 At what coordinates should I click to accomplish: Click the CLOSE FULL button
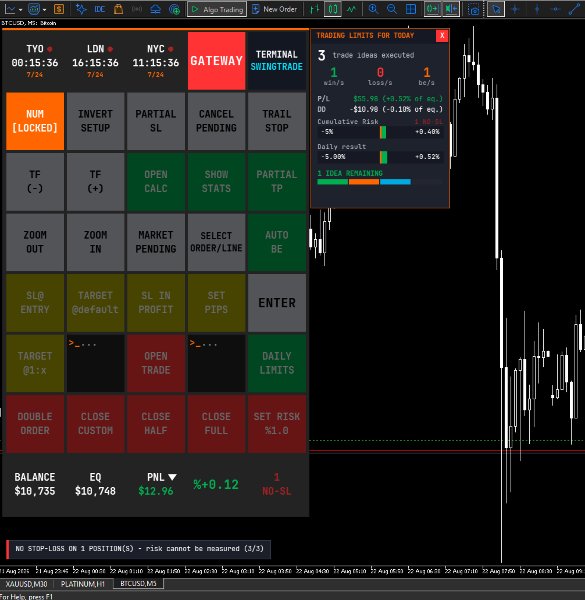tap(217, 424)
